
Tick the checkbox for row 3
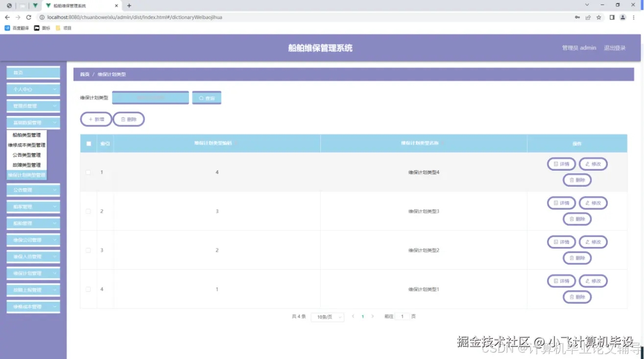tap(88, 250)
